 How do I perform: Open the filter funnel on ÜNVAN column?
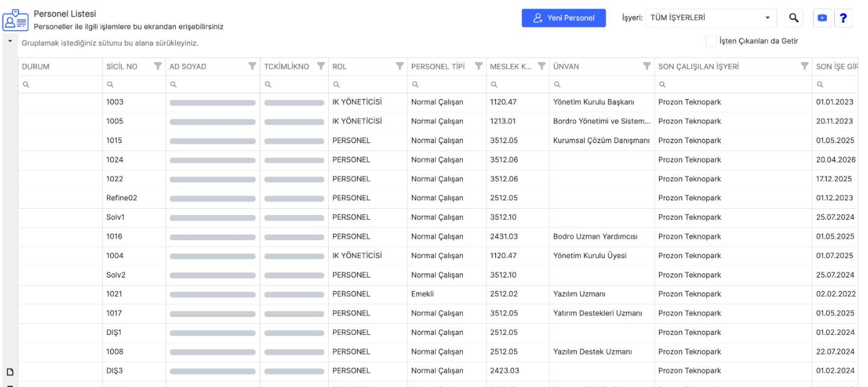[x=647, y=66]
